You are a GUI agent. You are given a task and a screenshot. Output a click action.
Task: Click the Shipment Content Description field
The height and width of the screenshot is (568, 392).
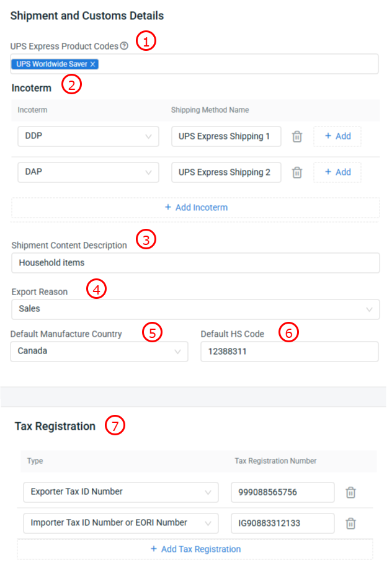(195, 263)
